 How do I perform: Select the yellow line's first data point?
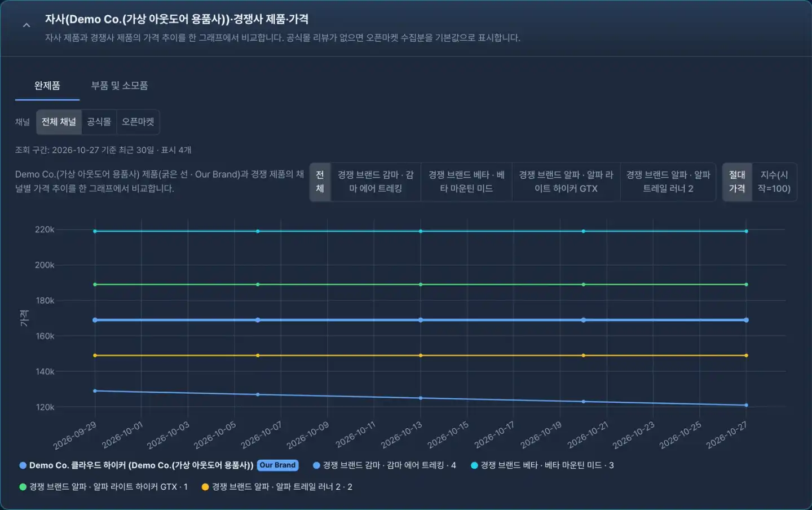click(95, 355)
